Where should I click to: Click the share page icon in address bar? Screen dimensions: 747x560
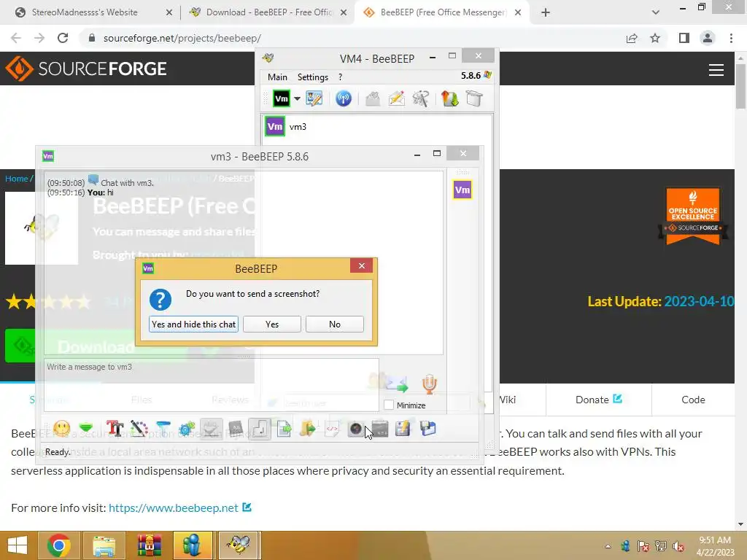click(x=632, y=38)
